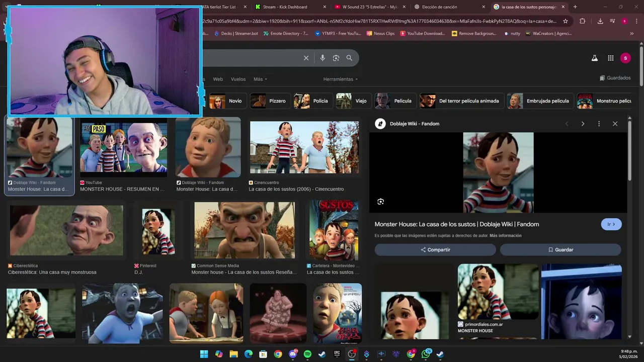This screenshot has width=644, height=362.
Task: Open new Chrome tab with plus button
Action: 575,7
